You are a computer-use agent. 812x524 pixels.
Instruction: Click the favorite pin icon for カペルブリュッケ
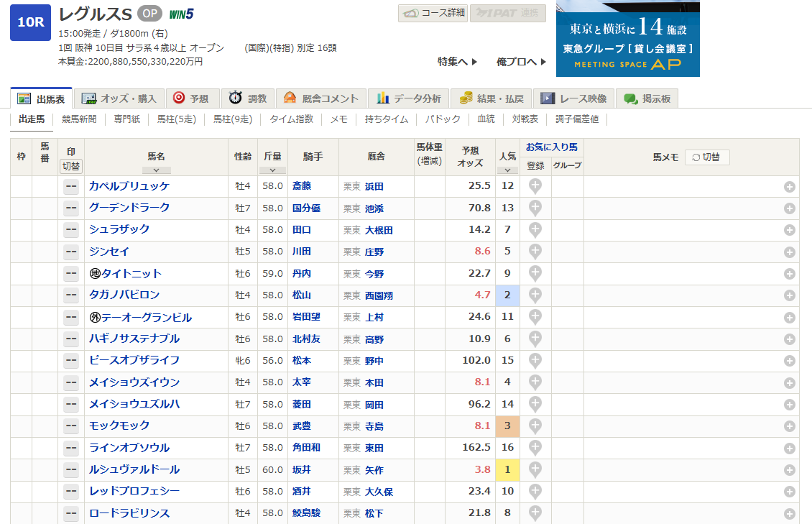click(x=535, y=186)
